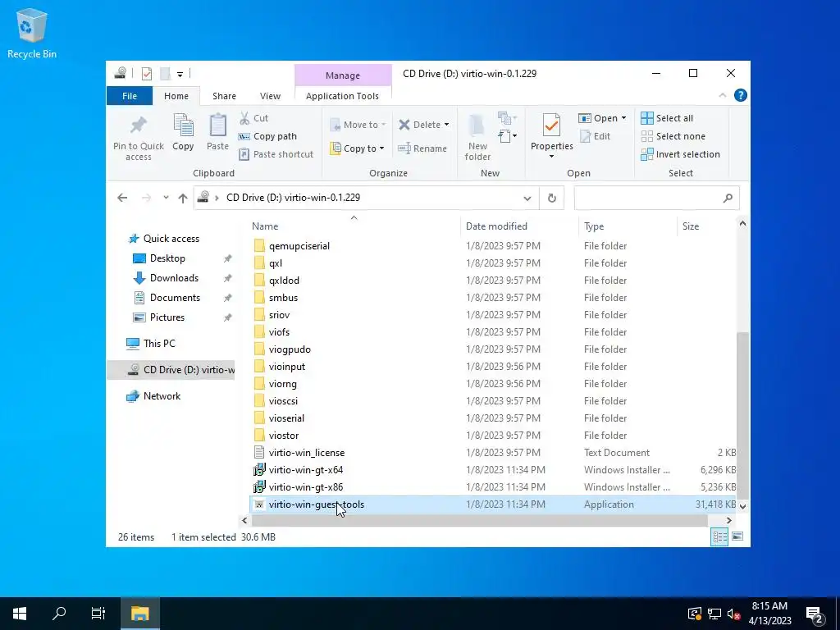Viewport: 840px width, 630px height.
Task: Go up one folder level arrow
Action: 183,199
